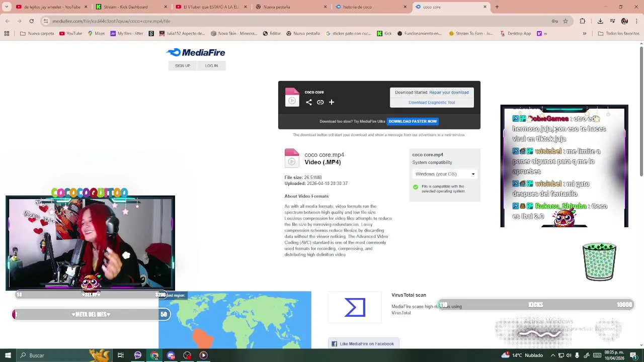Go back with browser back arrow
The image size is (644, 362).
tap(7, 21)
